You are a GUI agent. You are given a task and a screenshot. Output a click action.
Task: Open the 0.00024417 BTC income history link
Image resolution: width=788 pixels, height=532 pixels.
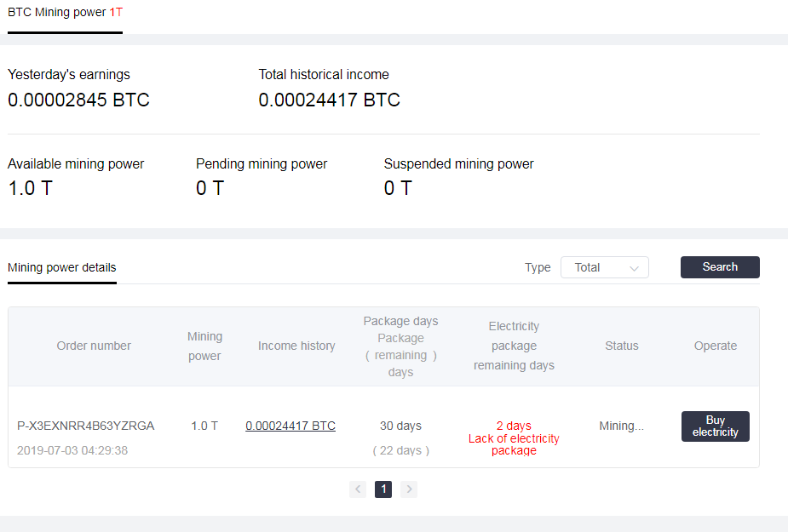290,426
